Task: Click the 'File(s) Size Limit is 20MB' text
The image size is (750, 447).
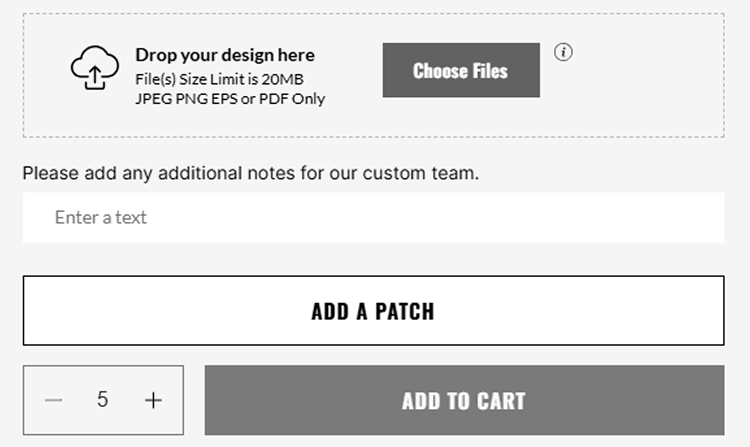Action: 219,79
